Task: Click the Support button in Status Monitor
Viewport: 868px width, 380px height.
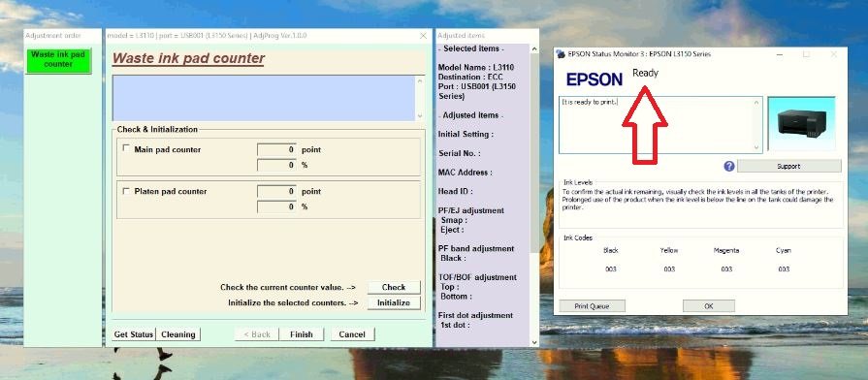Action: [x=788, y=166]
